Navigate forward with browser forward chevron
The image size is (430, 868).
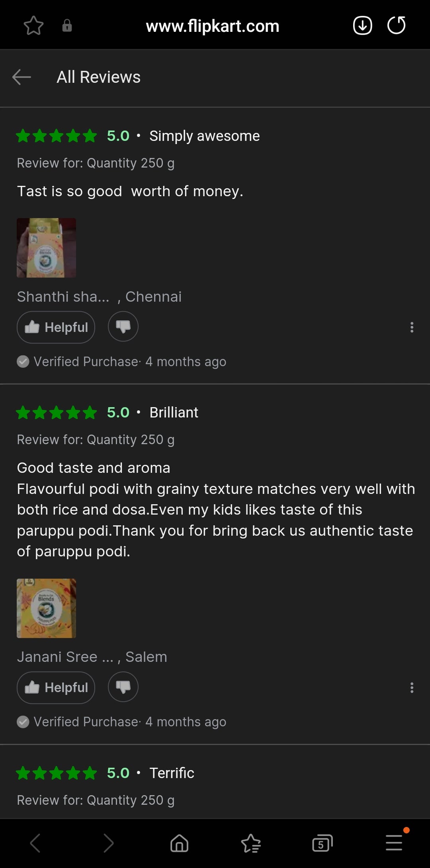point(108,843)
